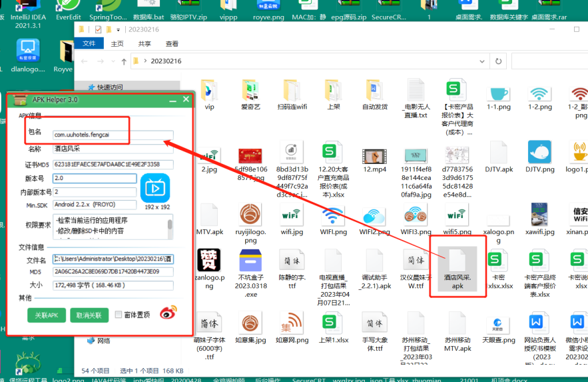Click the 关联APK button
This screenshot has height=382, width=588.
pos(47,315)
